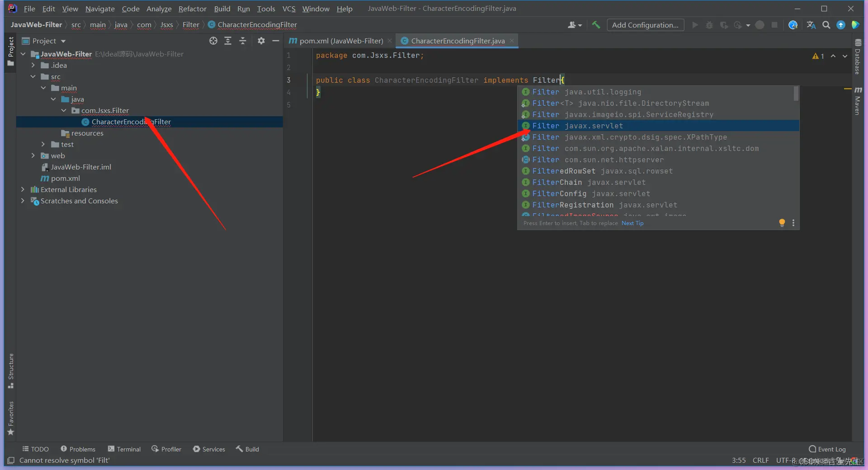The image size is (868, 470).
Task: Click the CRLF line separator in status bar
Action: pyautogui.click(x=760, y=461)
